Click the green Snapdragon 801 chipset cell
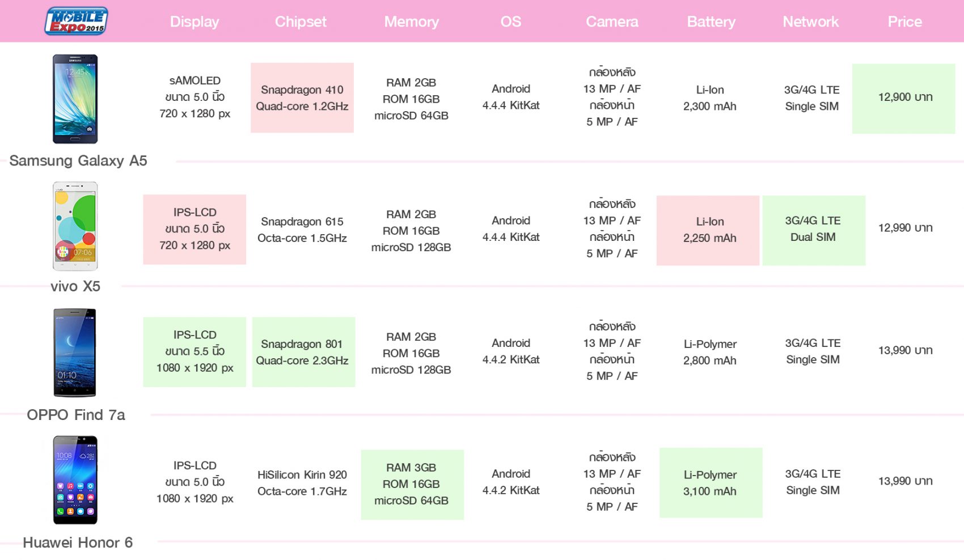 click(x=303, y=352)
